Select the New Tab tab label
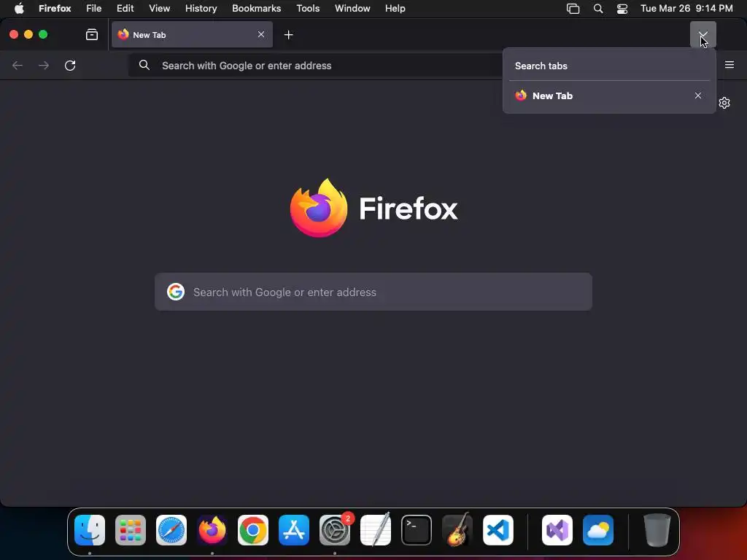This screenshot has width=747, height=560. click(x=150, y=35)
